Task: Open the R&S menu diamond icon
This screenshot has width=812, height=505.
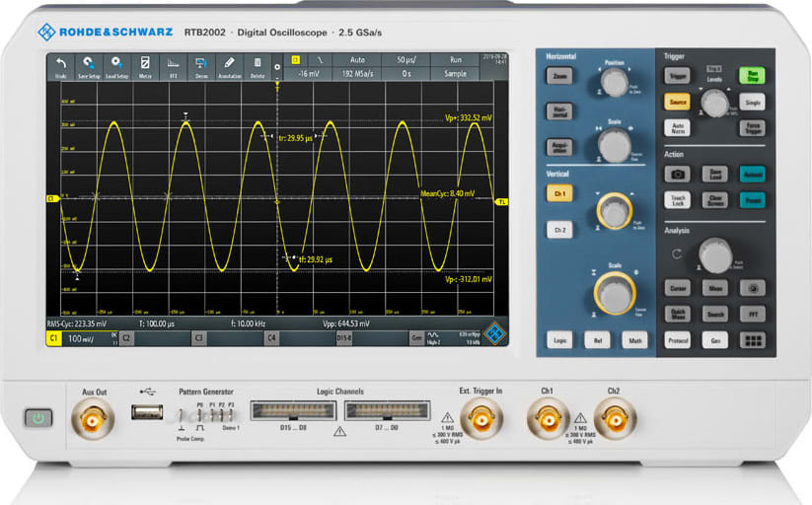Action: [494, 333]
